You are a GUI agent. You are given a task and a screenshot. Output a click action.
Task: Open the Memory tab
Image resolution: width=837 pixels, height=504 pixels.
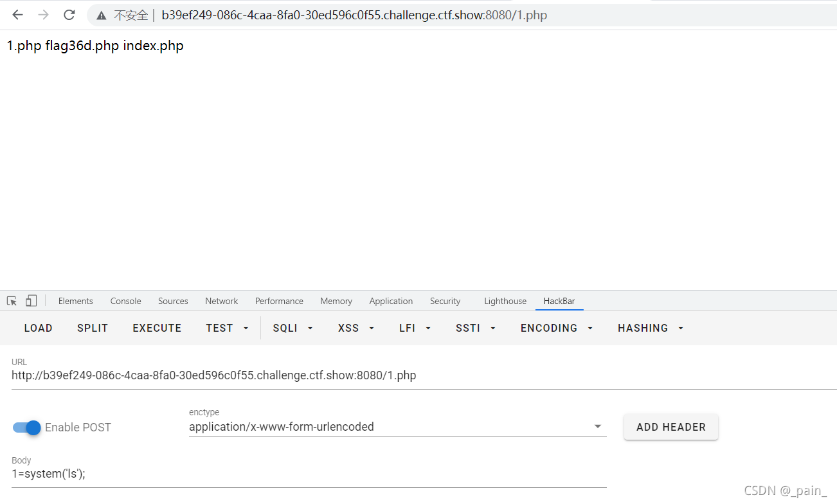click(336, 301)
